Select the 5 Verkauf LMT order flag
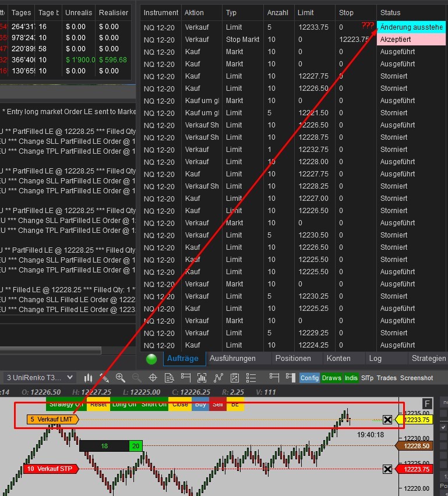 tap(52, 420)
